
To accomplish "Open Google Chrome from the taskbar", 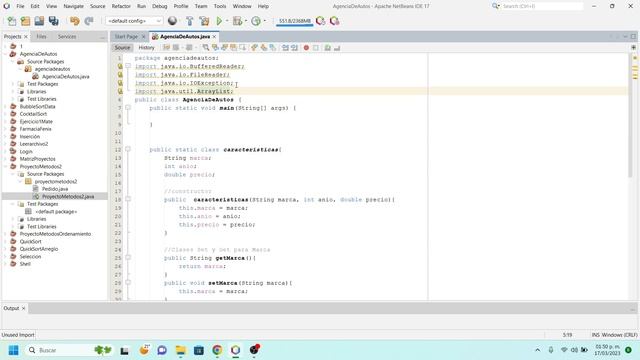I will tap(217, 350).
